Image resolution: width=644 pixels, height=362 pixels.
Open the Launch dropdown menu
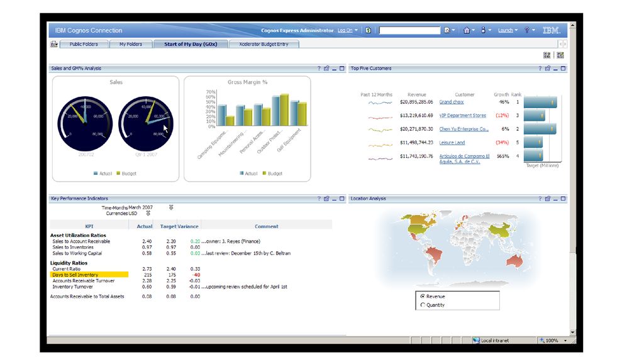coord(508,30)
